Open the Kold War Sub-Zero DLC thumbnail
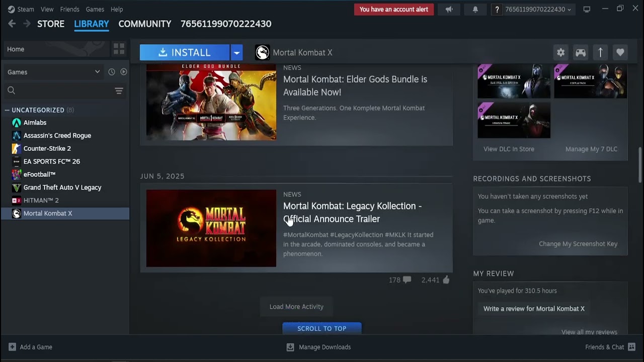Image resolution: width=644 pixels, height=362 pixels. [x=514, y=81]
